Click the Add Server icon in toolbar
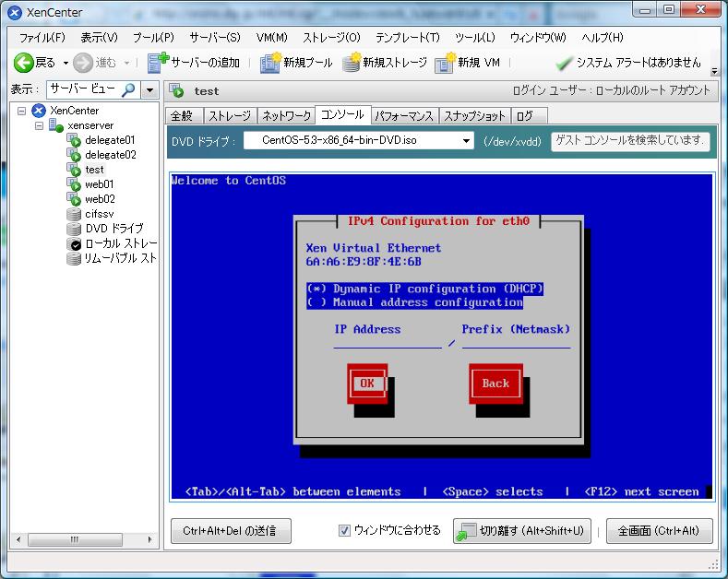728x579 pixels. point(158,63)
